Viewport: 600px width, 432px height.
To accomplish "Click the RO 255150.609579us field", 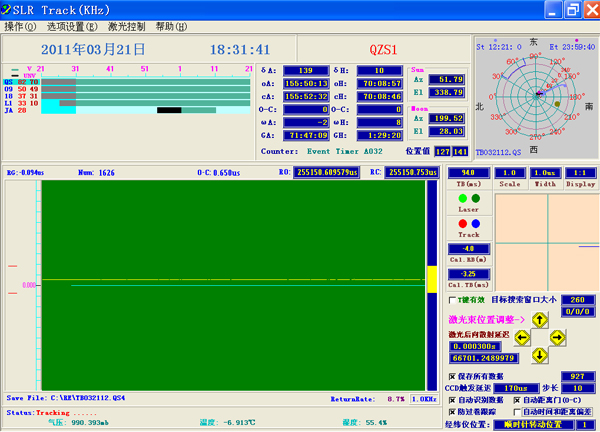I will [x=326, y=173].
